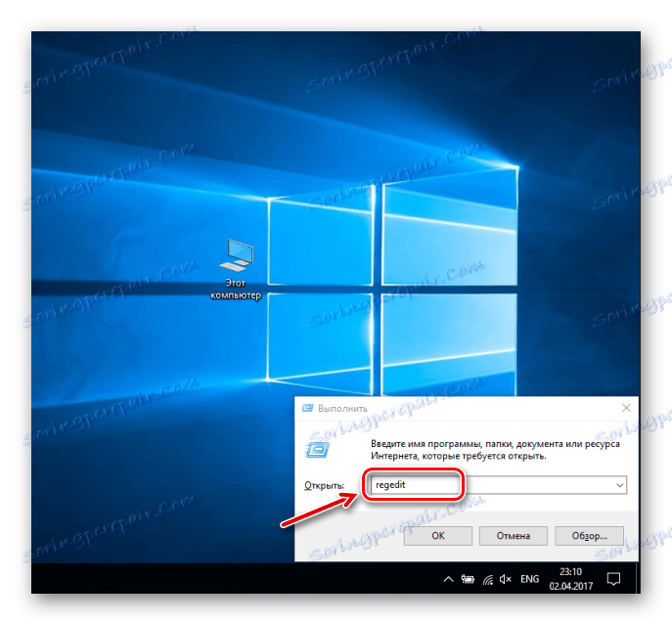Viewport: 672px width, 625px height.
Task: Open the Action Center notification icon
Action: coord(613,580)
